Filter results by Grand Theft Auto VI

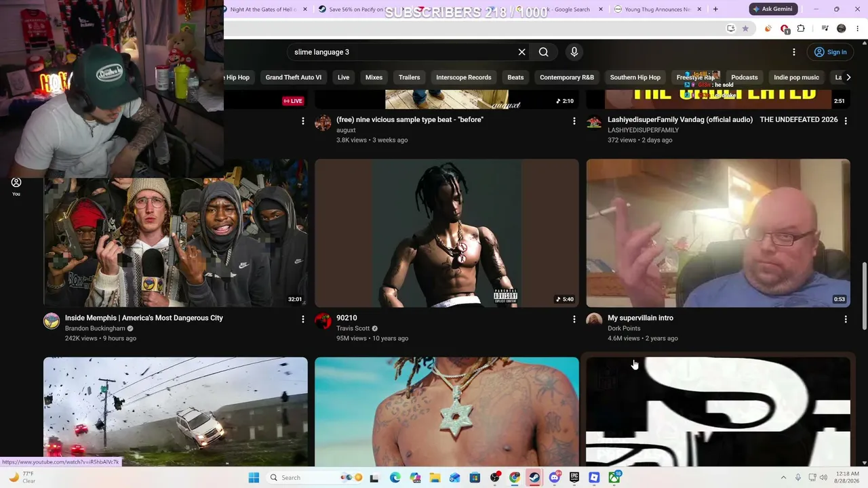click(x=294, y=77)
